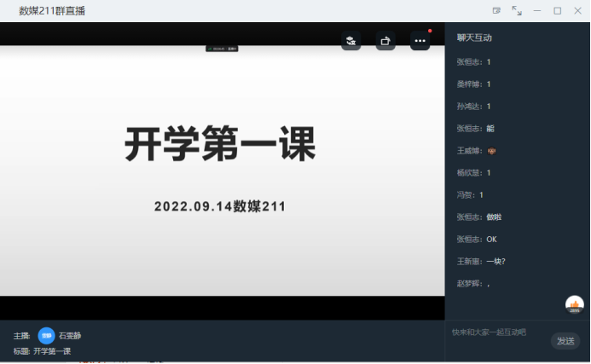Click the 聊天互动 chat panel header

[474, 38]
